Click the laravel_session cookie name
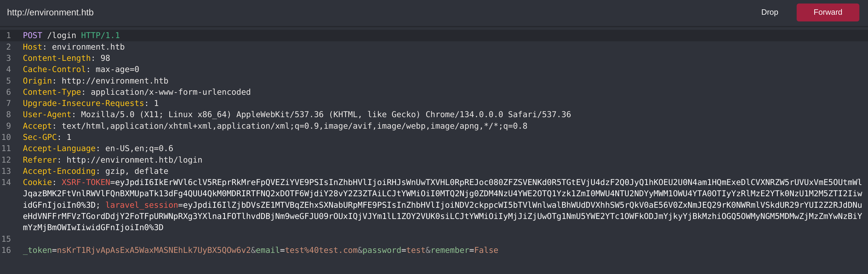868x274 pixels. coord(141,205)
